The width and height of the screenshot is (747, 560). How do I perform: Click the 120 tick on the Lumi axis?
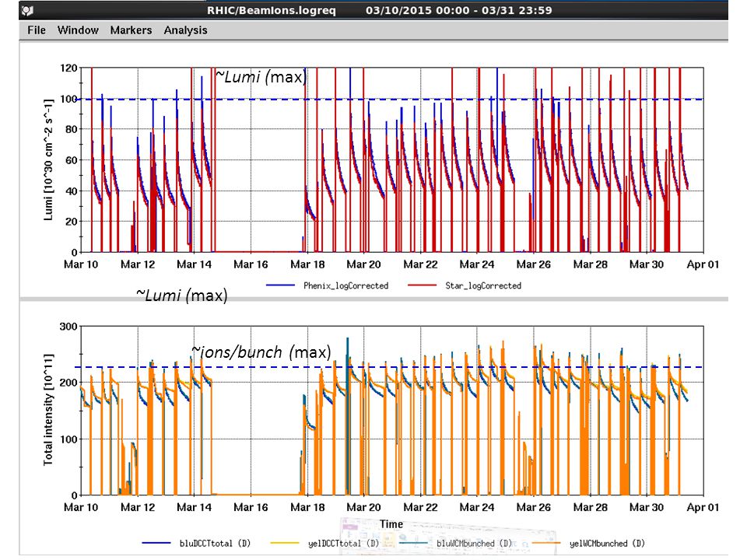(x=68, y=68)
